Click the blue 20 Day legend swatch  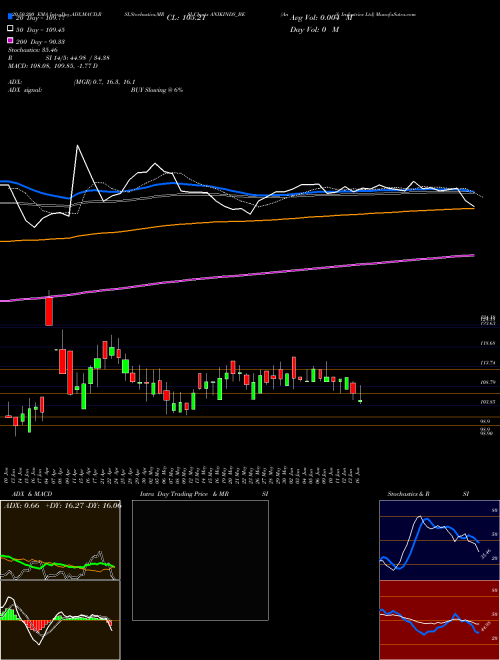pyautogui.click(x=10, y=17)
